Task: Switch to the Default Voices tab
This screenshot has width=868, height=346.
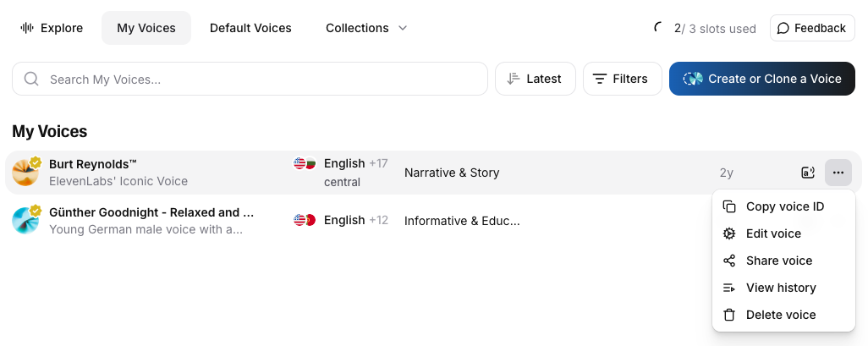Action: (250, 28)
